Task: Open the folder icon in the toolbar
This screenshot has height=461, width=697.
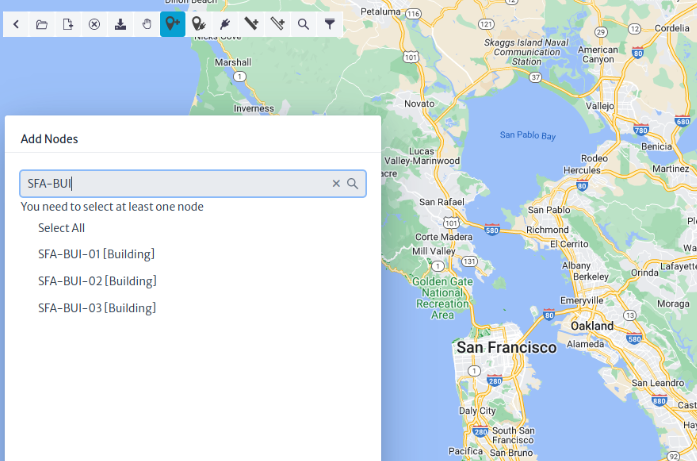Action: click(42, 24)
